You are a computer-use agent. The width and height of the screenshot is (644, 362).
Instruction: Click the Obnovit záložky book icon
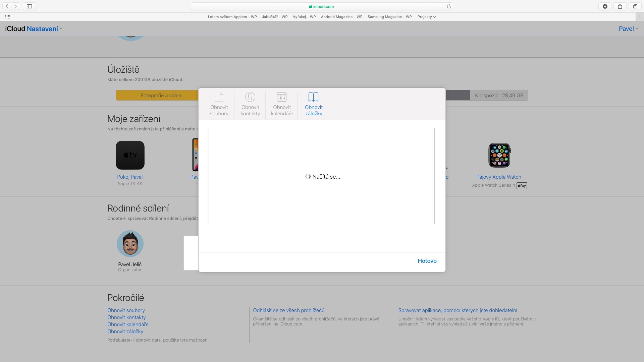(313, 97)
